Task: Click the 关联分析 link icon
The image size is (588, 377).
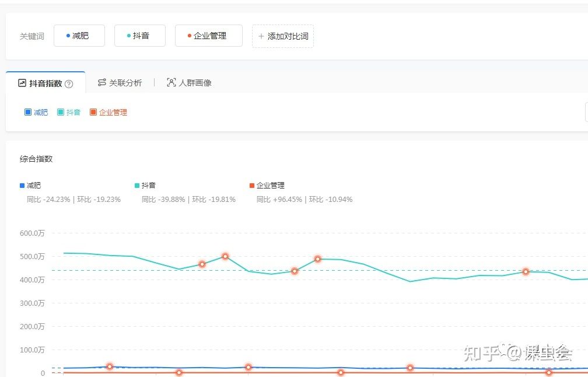Action: tap(102, 83)
